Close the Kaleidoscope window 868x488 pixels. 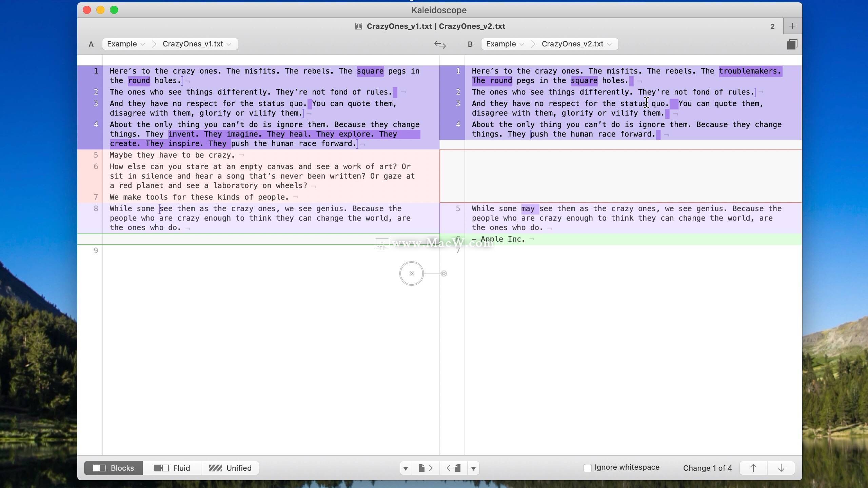(87, 10)
